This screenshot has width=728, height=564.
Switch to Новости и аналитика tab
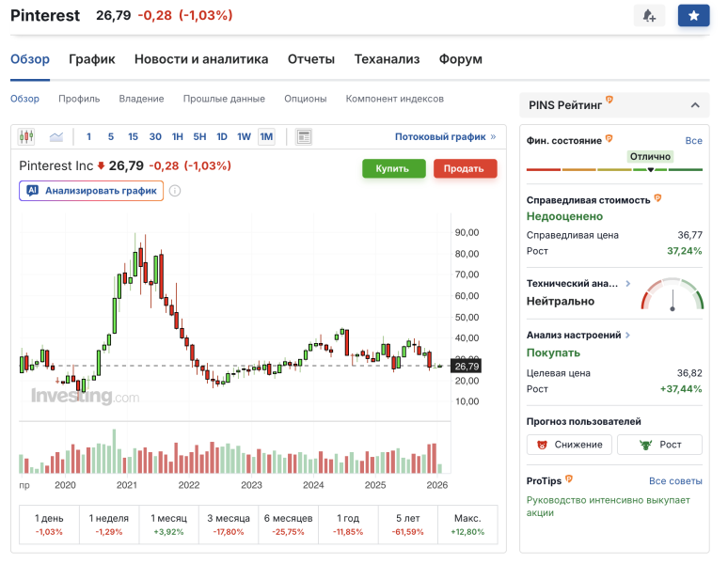click(x=201, y=59)
